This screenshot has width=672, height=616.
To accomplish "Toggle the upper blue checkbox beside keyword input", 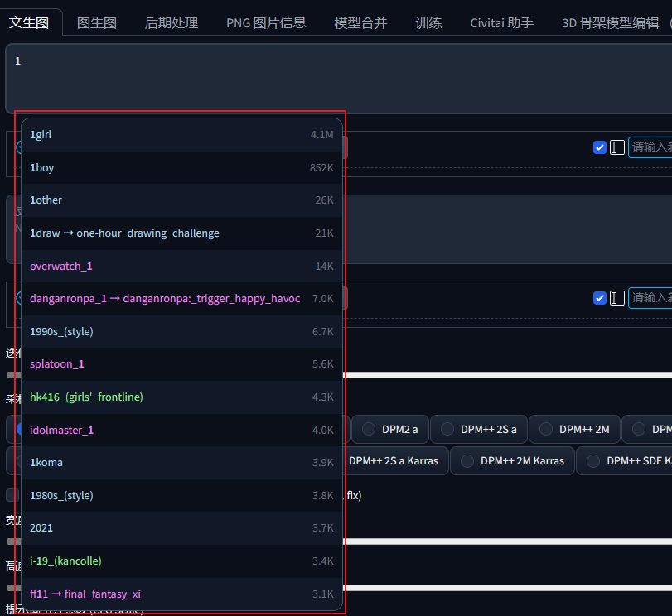I will [600, 147].
